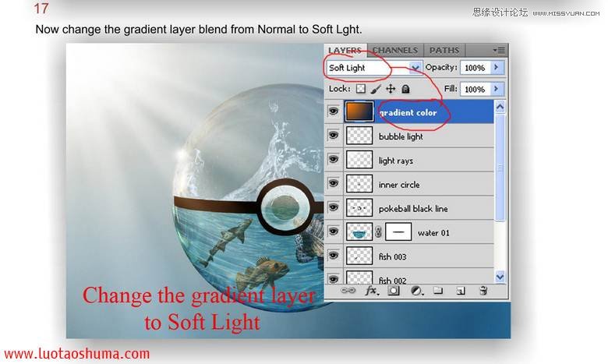The width and height of the screenshot is (608, 364).
Task: Click the lock all padlock icon
Action: tap(405, 89)
